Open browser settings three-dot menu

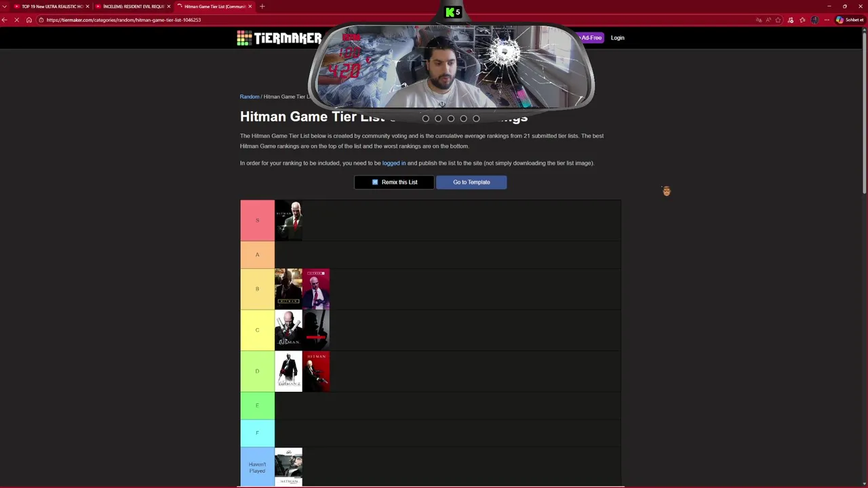click(827, 20)
